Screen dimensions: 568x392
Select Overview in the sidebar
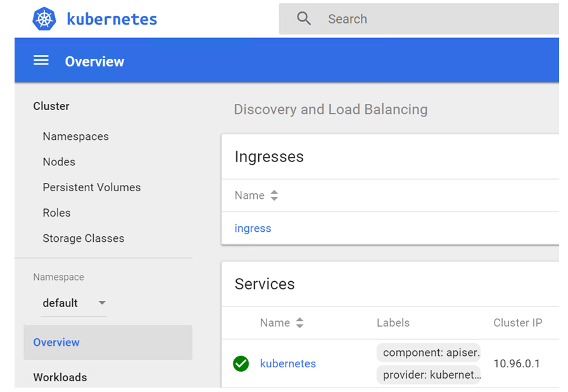click(56, 342)
